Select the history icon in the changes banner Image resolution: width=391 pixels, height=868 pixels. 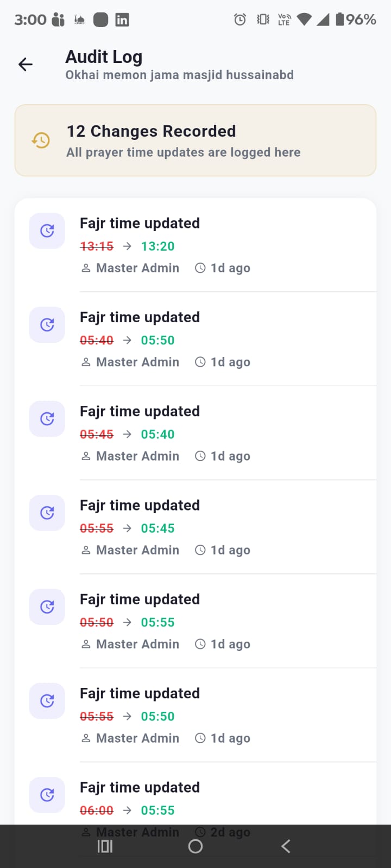pos(40,140)
